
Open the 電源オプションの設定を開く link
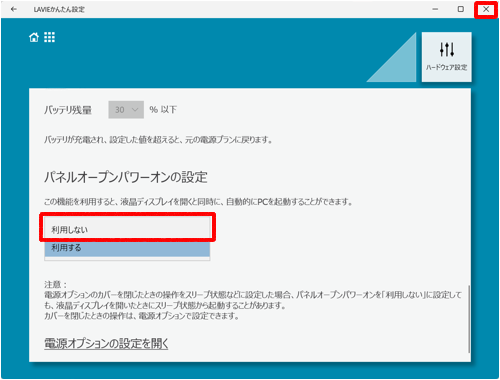pyautogui.click(x=106, y=343)
